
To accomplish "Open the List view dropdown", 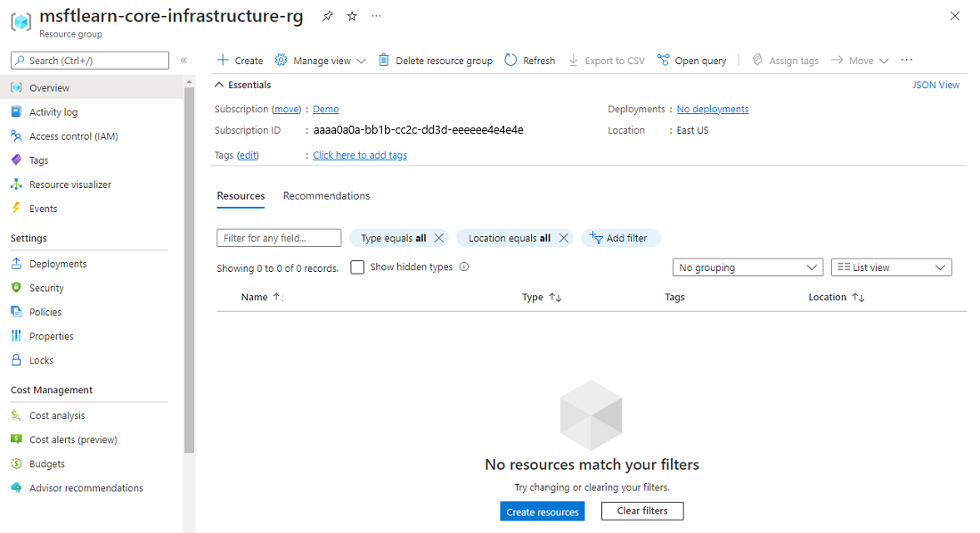I will (x=891, y=267).
